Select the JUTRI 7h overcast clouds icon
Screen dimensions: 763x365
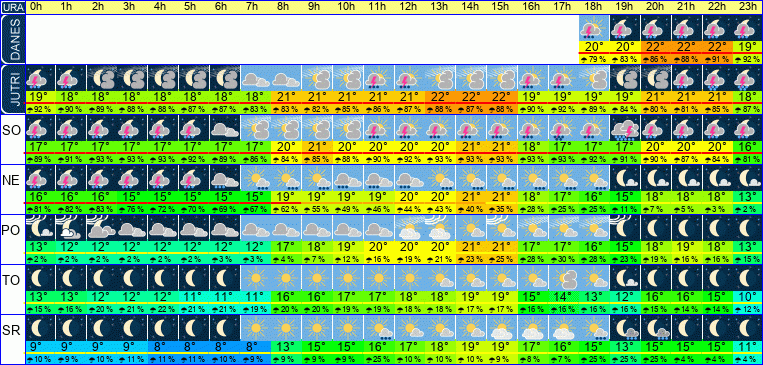point(255,78)
